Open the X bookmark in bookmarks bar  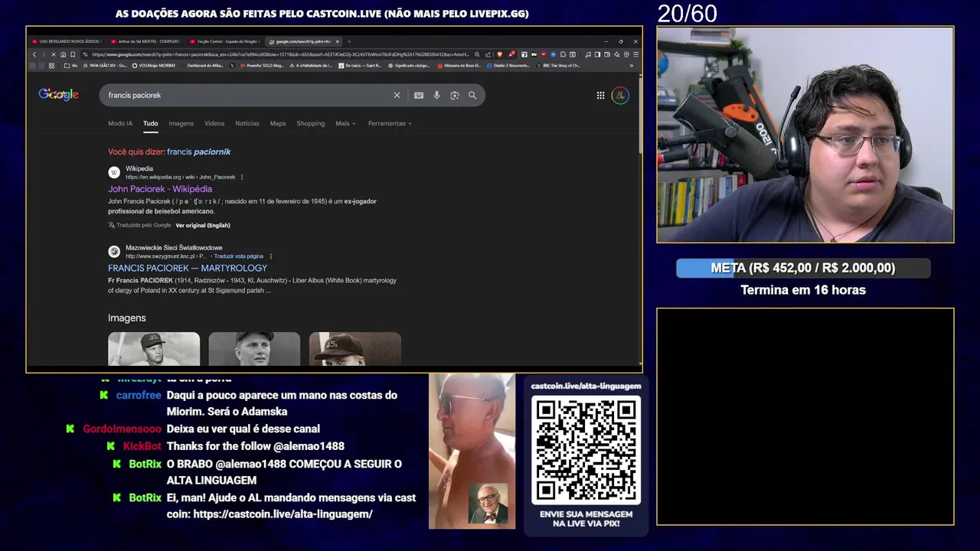(x=232, y=66)
